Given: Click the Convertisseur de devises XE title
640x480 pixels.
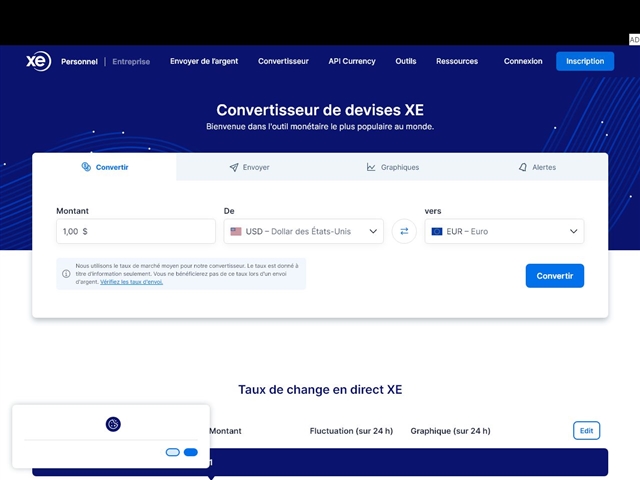Looking at the screenshot, I should tap(320, 110).
